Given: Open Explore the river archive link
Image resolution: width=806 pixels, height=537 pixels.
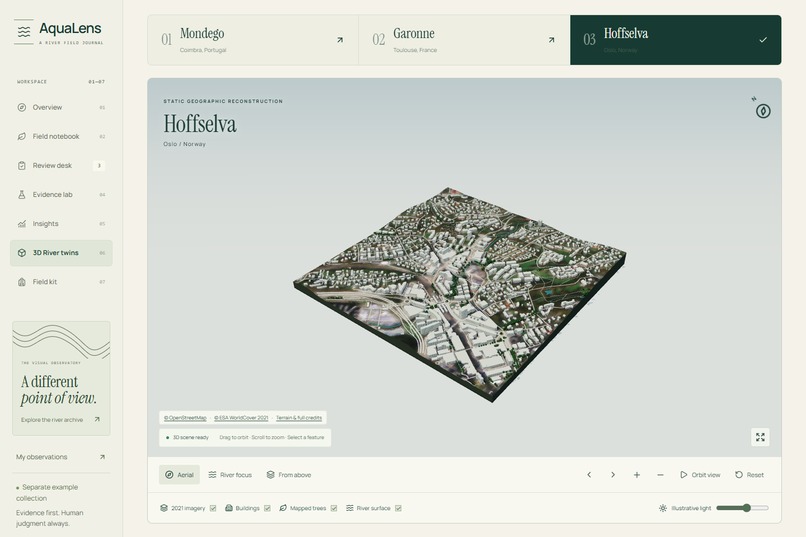Looking at the screenshot, I should (x=61, y=420).
